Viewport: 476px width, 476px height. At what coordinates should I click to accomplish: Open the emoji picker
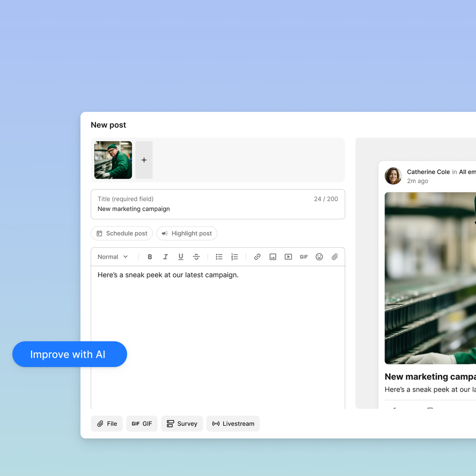319,257
